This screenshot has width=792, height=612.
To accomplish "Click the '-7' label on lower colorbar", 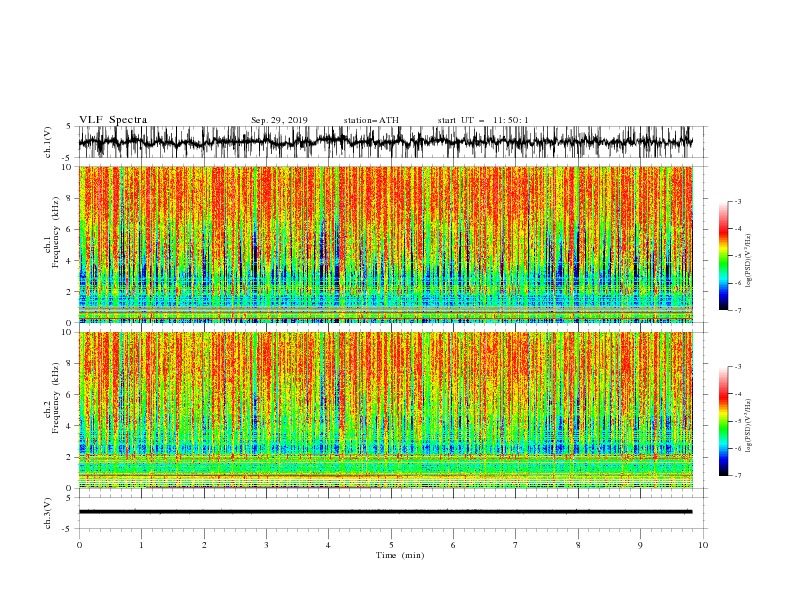I will (737, 476).
